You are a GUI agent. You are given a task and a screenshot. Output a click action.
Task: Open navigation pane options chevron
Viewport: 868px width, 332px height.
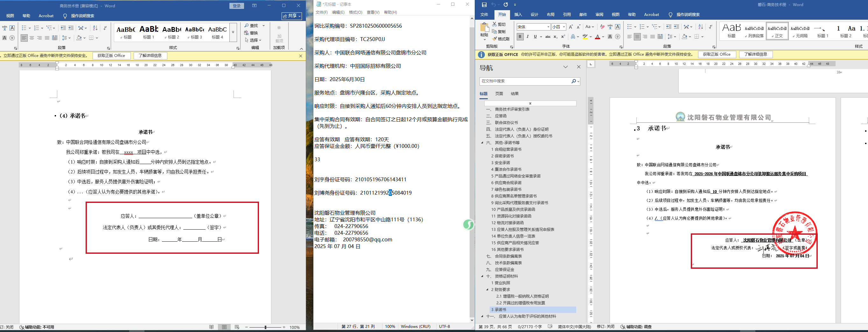coord(565,67)
